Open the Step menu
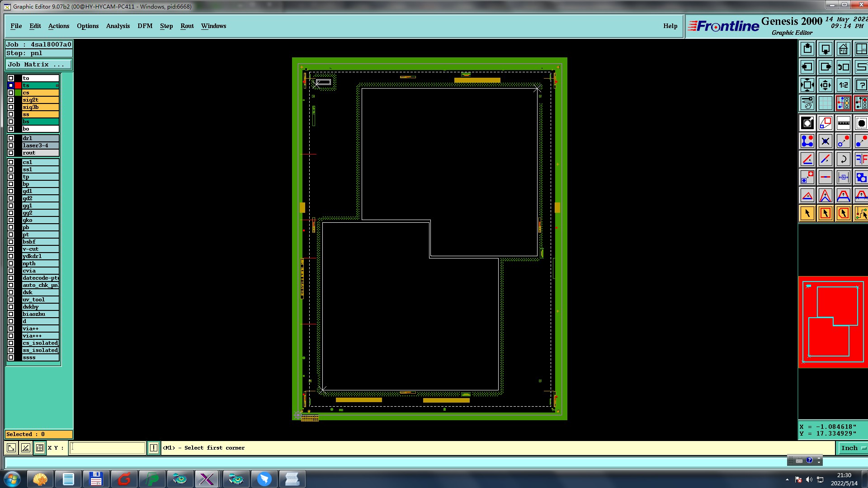Viewport: 868px width, 488px height. coord(166,26)
